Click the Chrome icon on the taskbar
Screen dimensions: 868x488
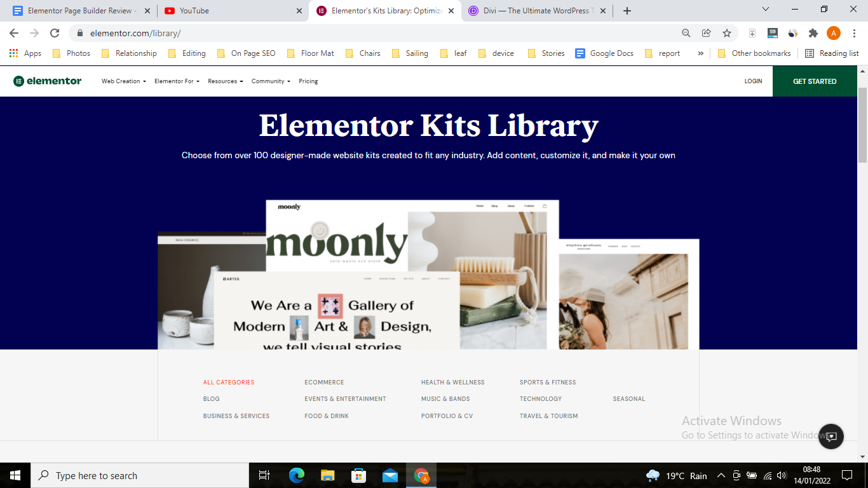pyautogui.click(x=421, y=475)
